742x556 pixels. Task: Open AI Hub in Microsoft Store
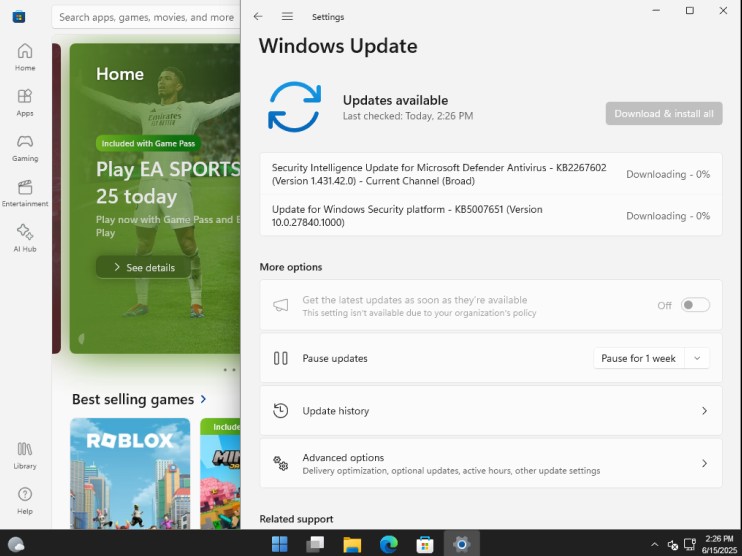[25, 238]
